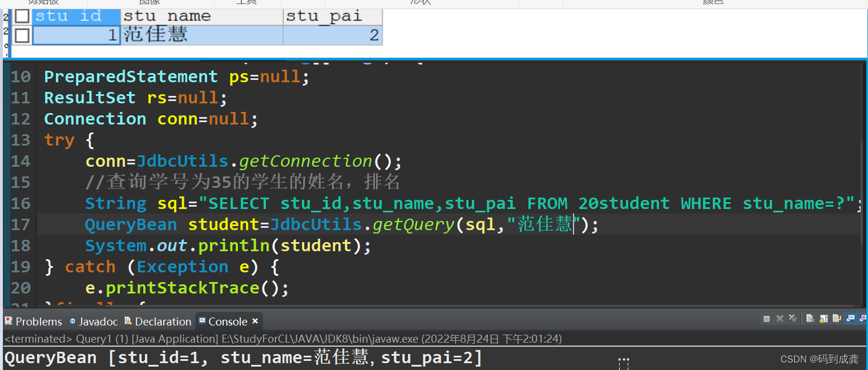This screenshot has width=868, height=370.
Task: Open the CSDN @码到成龚 link
Action: point(819,359)
